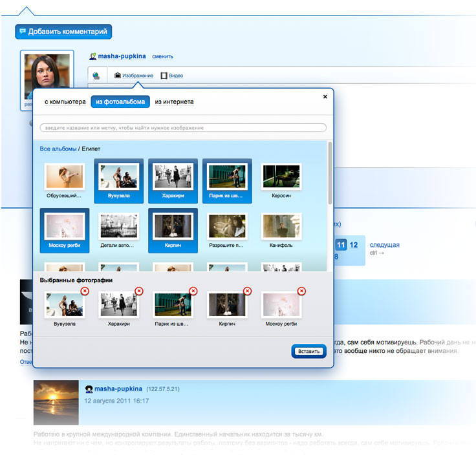Select the Керосин photo thumbnail
The height and width of the screenshot is (455, 476).
281,177
